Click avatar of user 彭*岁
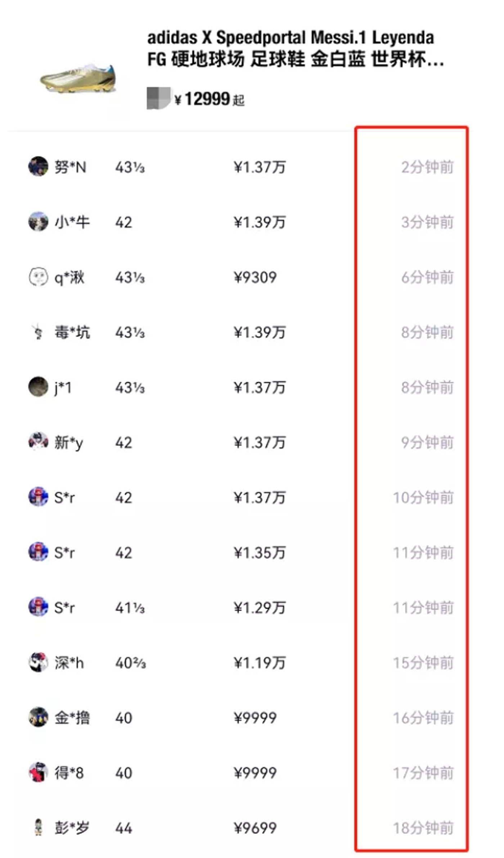Screen dimensions: 504x858 click(x=38, y=827)
